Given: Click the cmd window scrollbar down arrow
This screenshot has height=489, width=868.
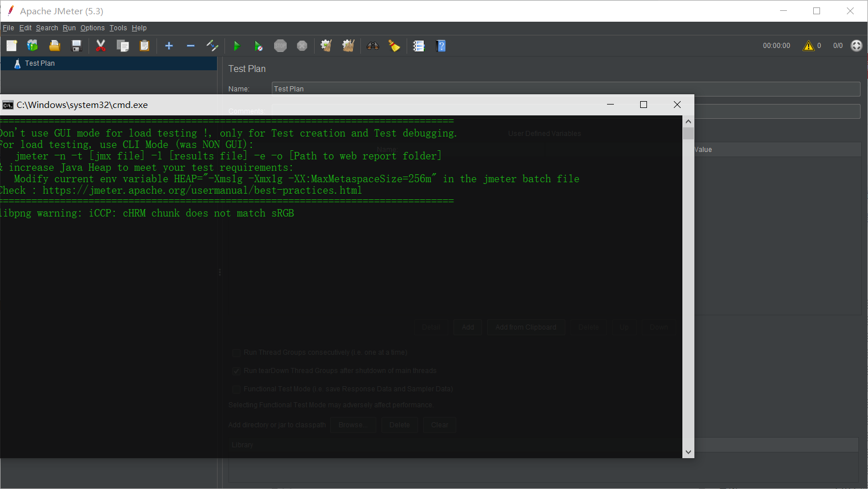Looking at the screenshot, I should [x=688, y=452].
